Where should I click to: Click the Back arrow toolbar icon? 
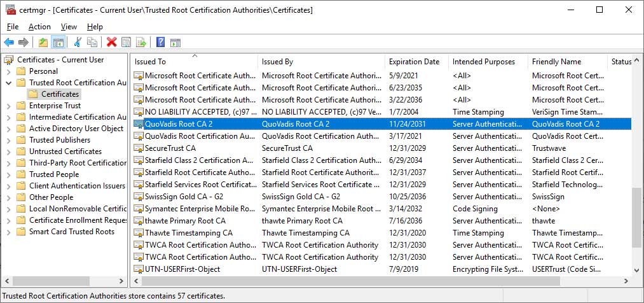pos(9,43)
